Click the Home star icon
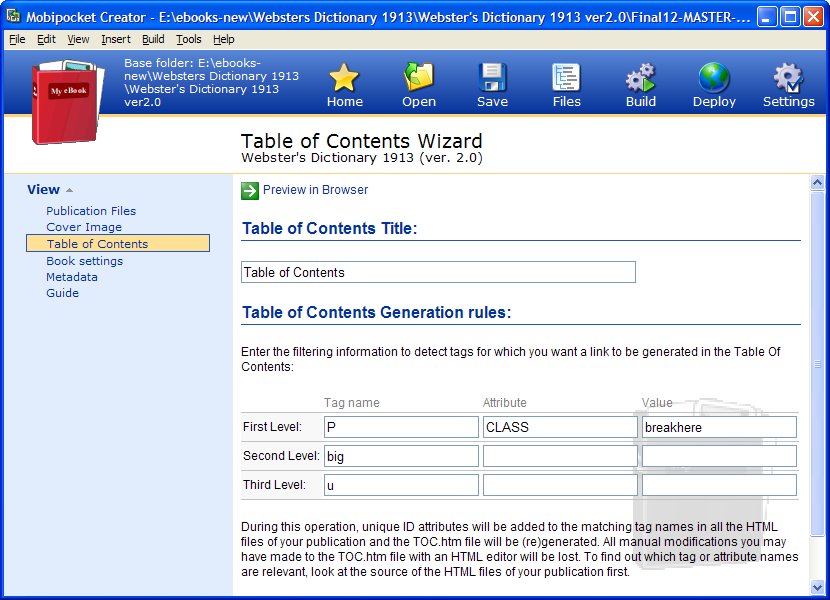This screenshot has width=830, height=600. [344, 78]
